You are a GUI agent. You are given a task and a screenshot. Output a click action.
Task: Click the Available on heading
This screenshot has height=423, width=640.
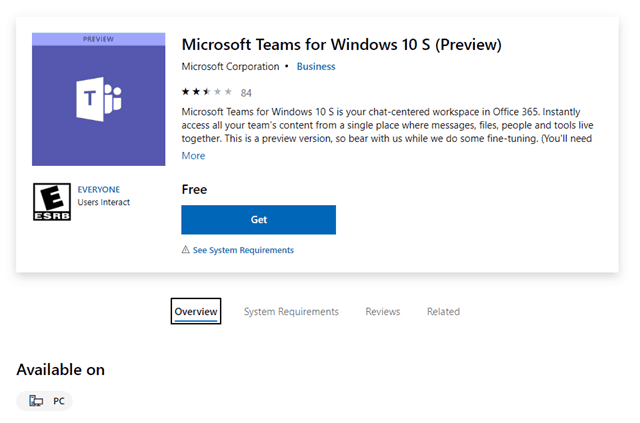point(61,370)
